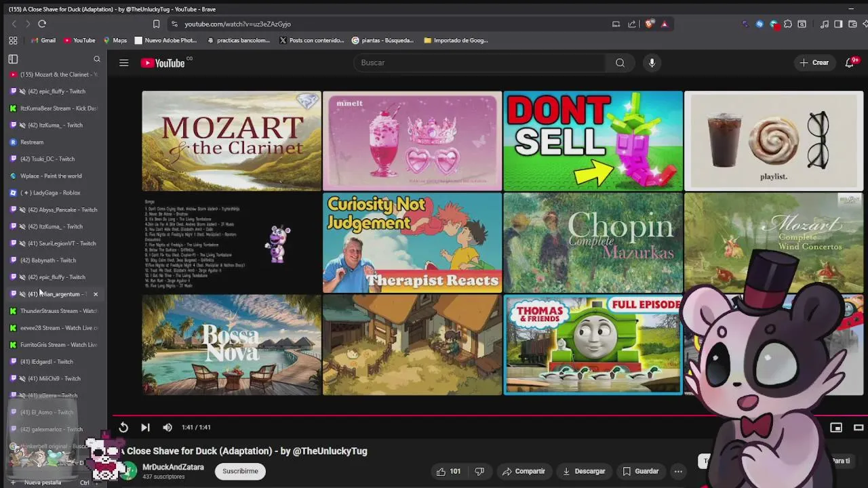
Task: Replay the video with the replay icon
Action: [123, 427]
